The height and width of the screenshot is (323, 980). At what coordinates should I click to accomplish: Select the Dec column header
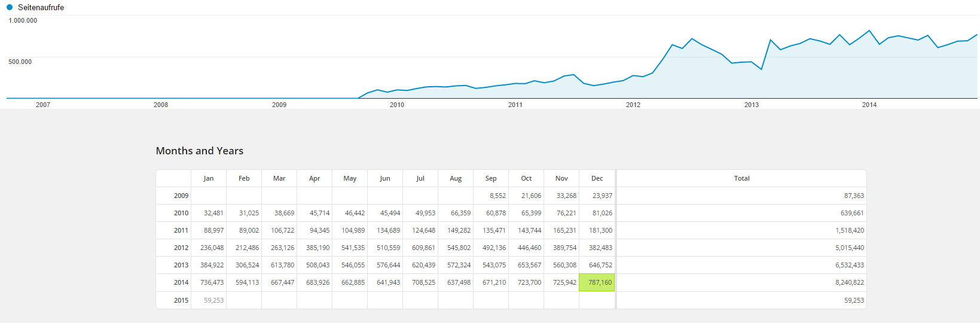597,178
